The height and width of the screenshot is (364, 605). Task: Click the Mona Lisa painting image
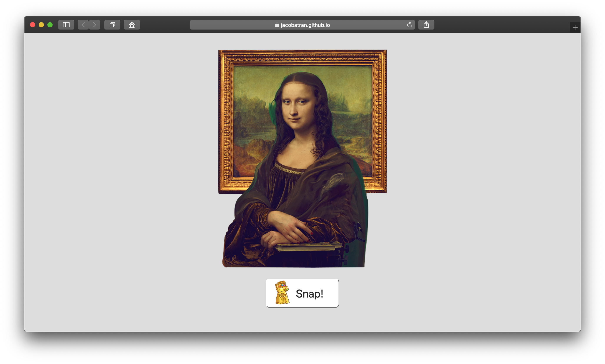tap(302, 159)
